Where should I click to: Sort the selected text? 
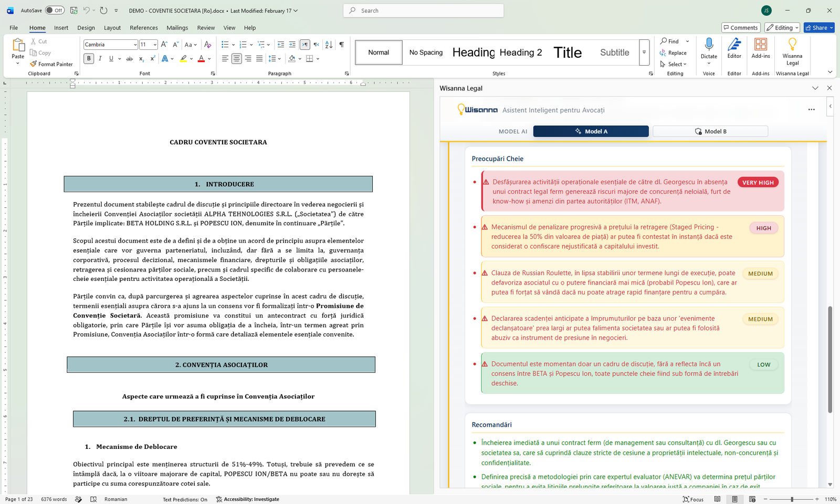point(329,45)
